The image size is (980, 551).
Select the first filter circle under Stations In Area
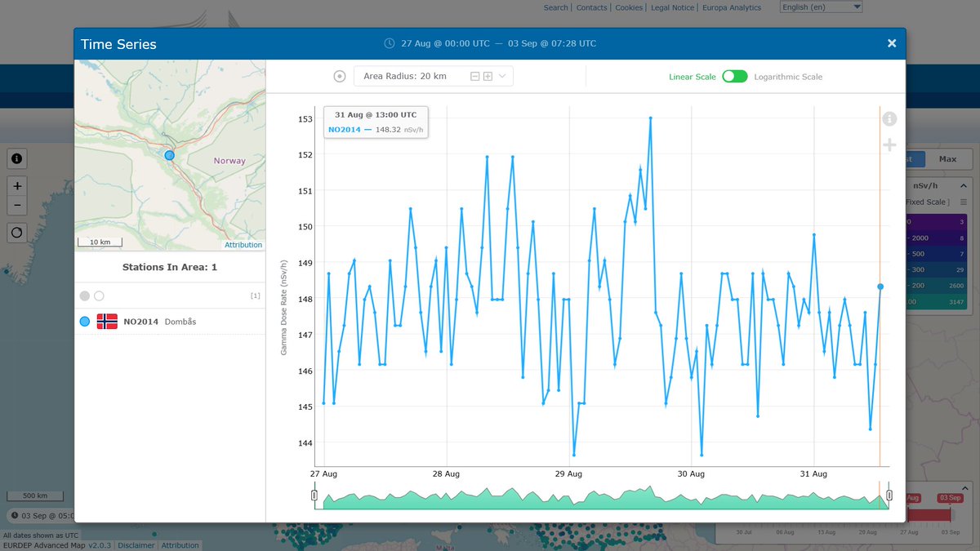click(x=84, y=295)
